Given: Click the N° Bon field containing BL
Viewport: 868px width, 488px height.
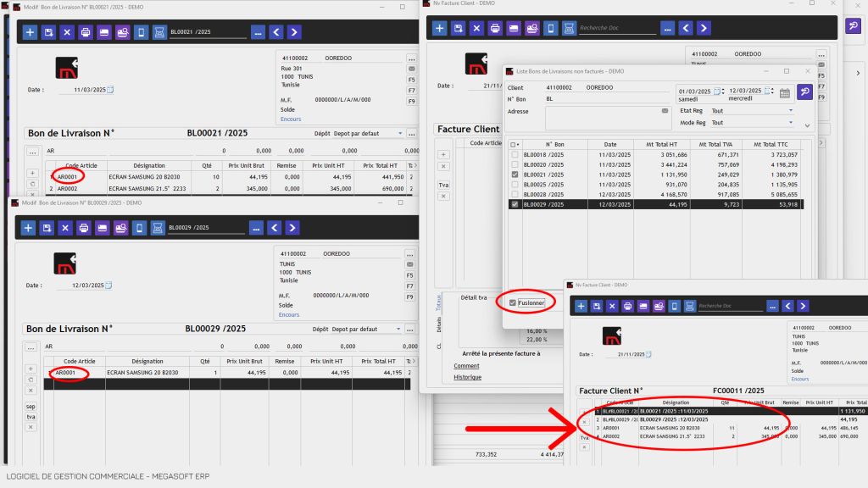Looking at the screenshot, I should 607,99.
